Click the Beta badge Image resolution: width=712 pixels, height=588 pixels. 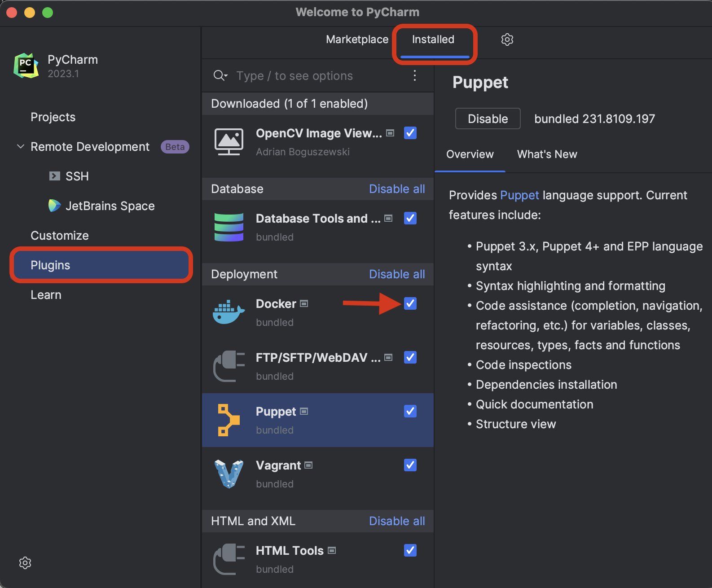[x=175, y=147]
